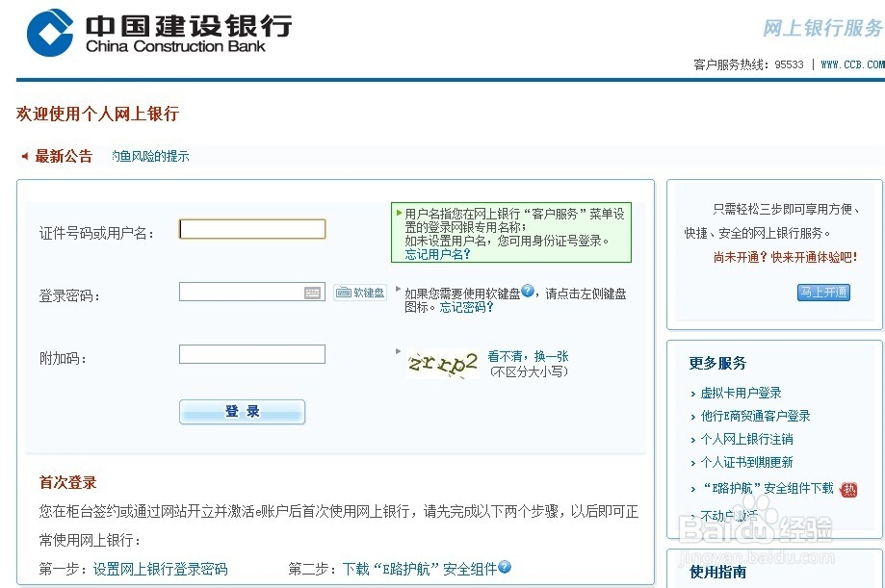The height and width of the screenshot is (588, 885).
Task: Click the 马上开通 button
Action: pos(823,293)
